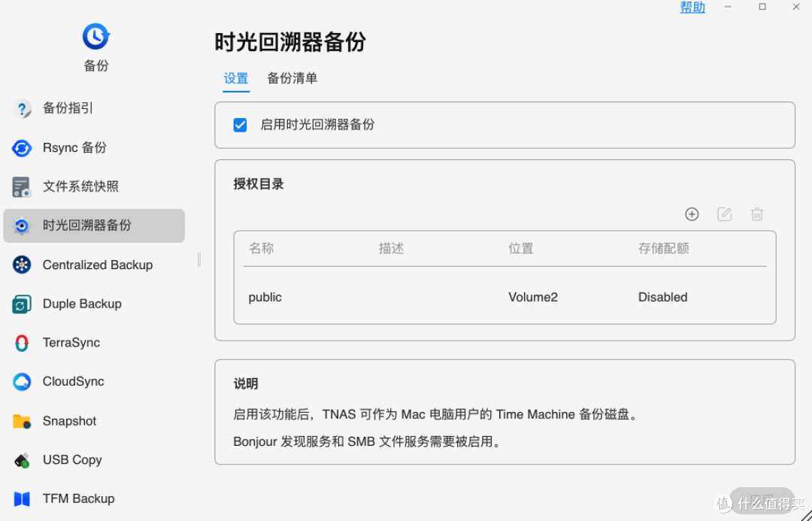Add an authorized directory with plus icon
Screen dimensions: 812x521
(x=692, y=214)
